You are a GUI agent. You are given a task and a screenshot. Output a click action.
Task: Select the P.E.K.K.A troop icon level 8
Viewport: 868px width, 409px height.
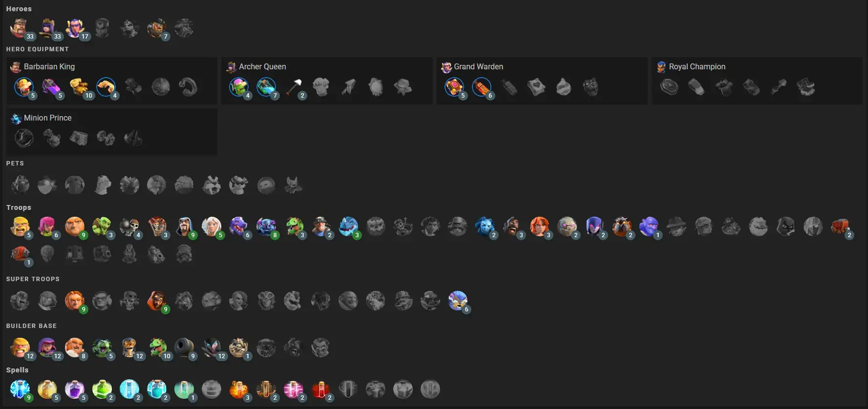pos(266,226)
